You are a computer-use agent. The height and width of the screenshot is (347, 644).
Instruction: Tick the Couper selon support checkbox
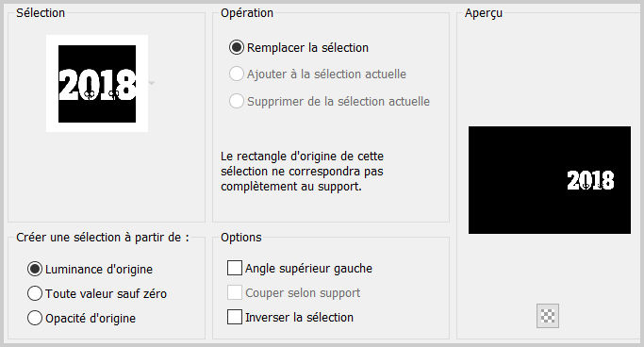235,292
